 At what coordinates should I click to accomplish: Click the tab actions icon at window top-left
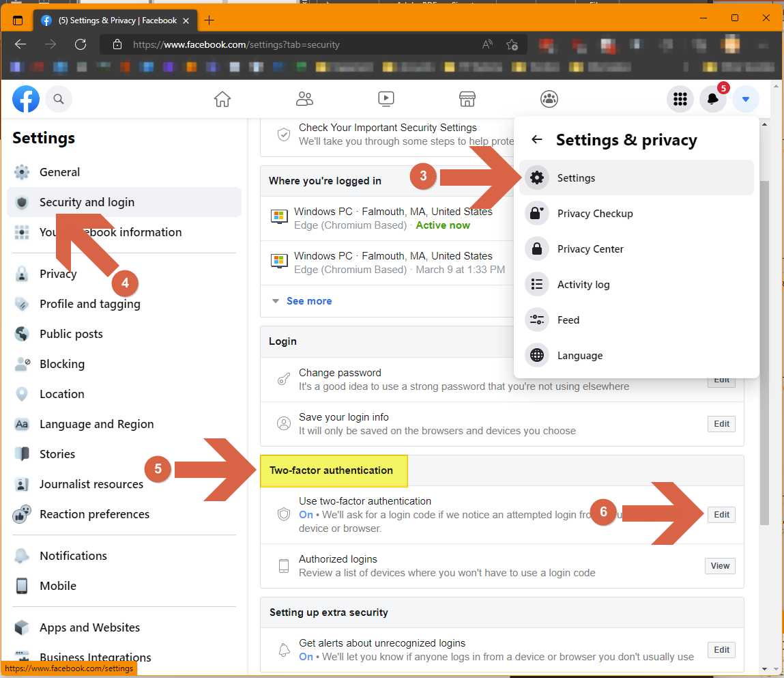tap(18, 20)
